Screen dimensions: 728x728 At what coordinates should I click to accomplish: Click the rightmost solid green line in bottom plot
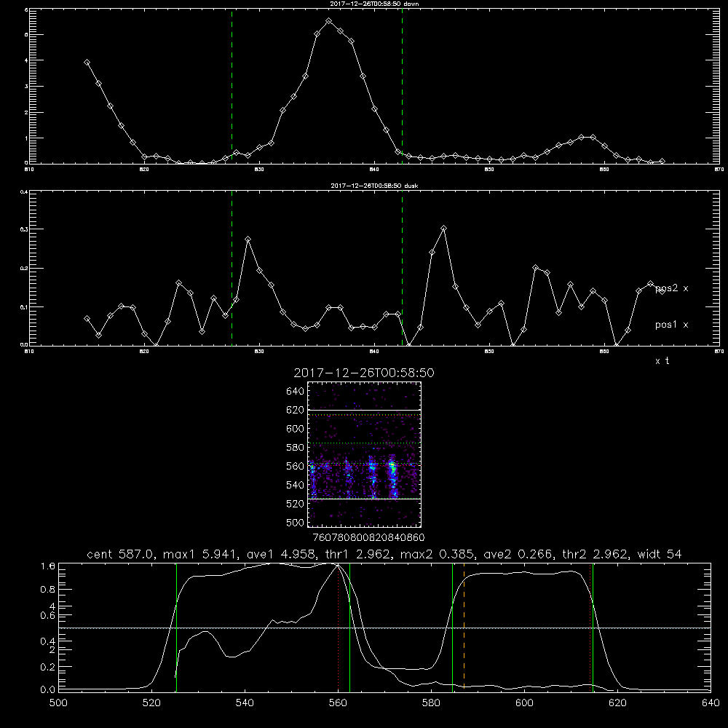click(x=593, y=627)
